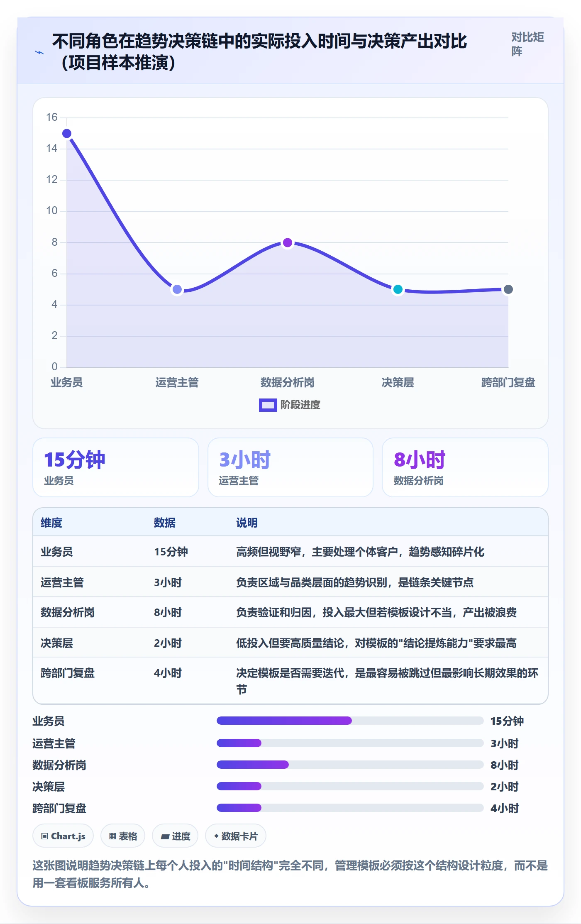Viewport: 581px width, 924px height.
Task: Select the 业务员 table row name cell
Action: (x=57, y=552)
